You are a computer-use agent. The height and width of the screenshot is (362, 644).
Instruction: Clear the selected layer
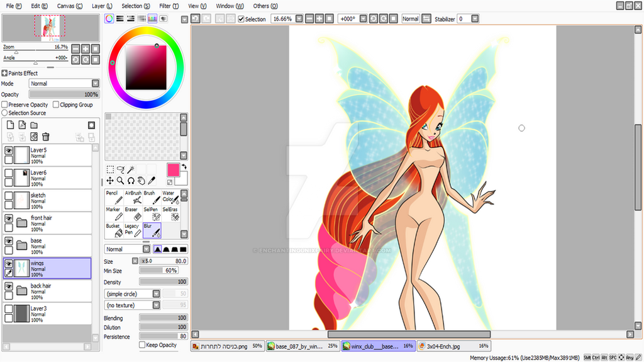(34, 137)
